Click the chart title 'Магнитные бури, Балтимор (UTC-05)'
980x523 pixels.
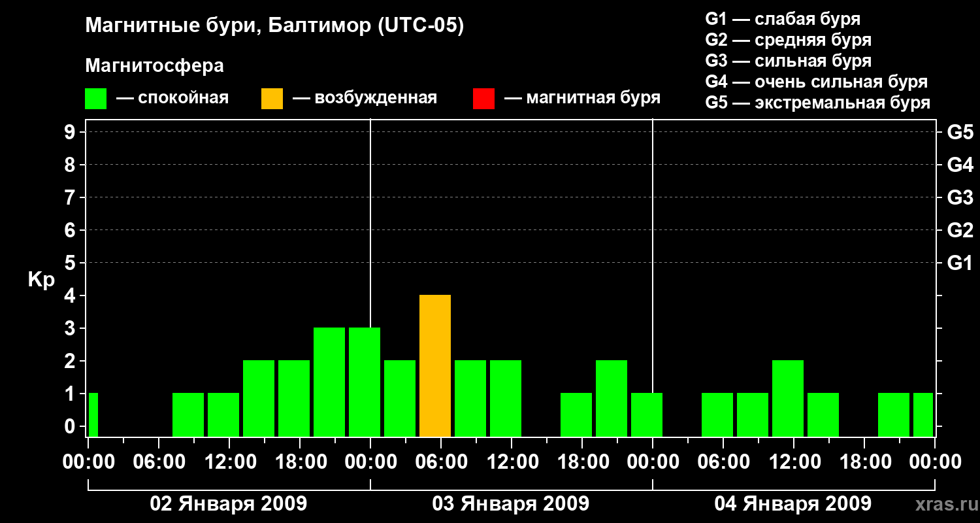point(274,26)
